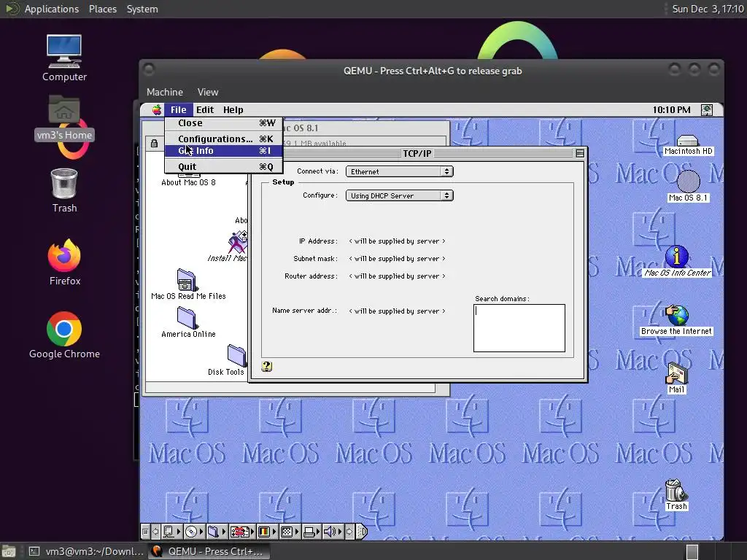Click in the Search domains text box
Viewport: 747px width, 560px height.
pyautogui.click(x=519, y=328)
